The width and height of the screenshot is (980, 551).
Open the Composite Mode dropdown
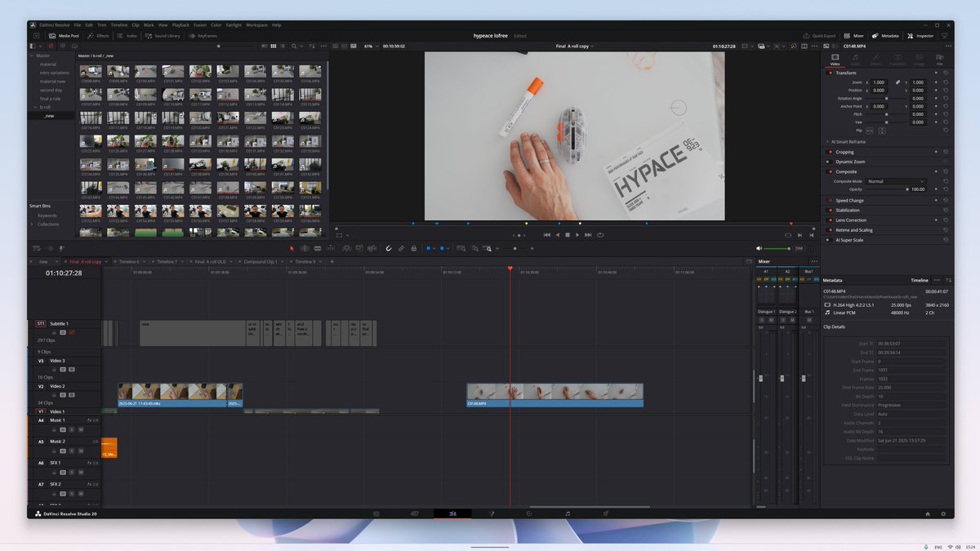coord(896,181)
